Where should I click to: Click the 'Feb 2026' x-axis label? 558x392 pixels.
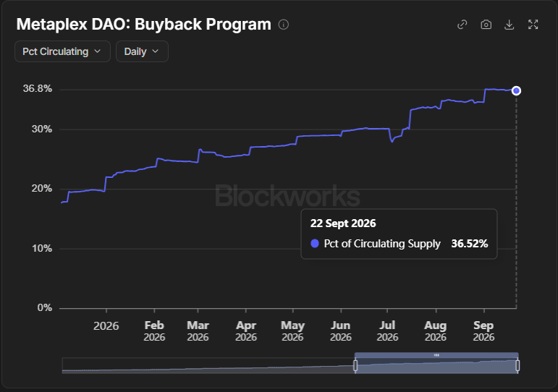point(154,331)
